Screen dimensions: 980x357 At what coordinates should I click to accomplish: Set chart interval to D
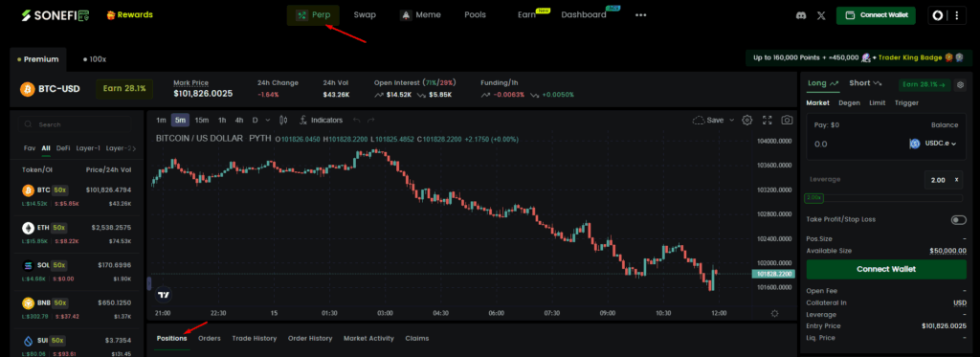pyautogui.click(x=255, y=120)
